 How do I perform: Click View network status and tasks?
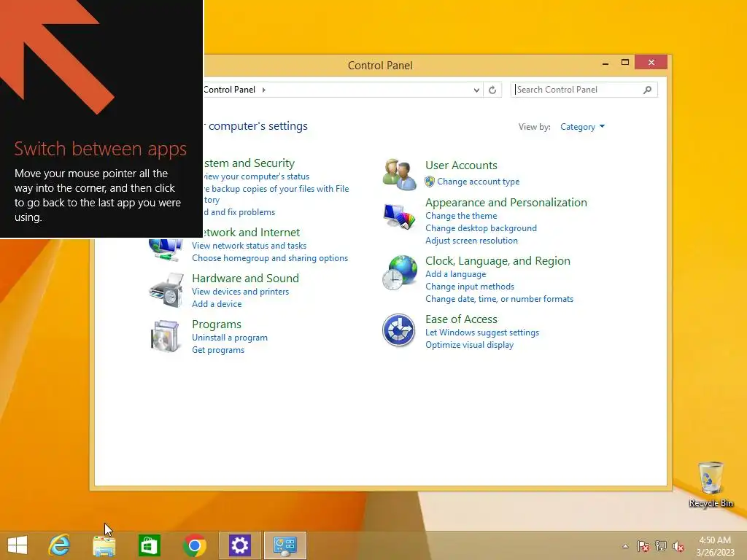pyautogui.click(x=249, y=246)
